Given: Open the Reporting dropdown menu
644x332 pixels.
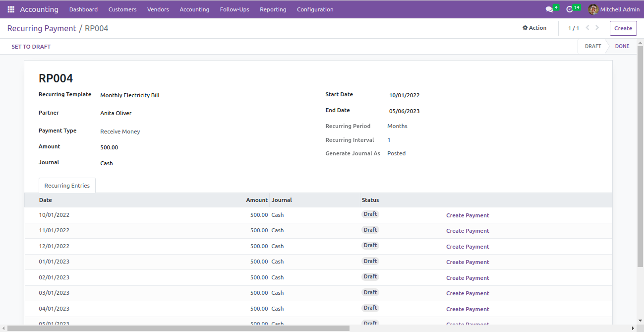Looking at the screenshot, I should click(273, 9).
